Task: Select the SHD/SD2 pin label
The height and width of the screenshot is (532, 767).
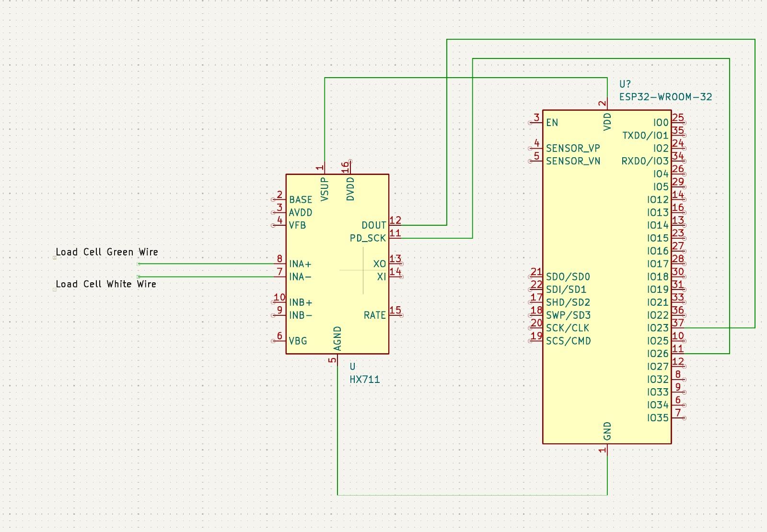Action: point(568,303)
